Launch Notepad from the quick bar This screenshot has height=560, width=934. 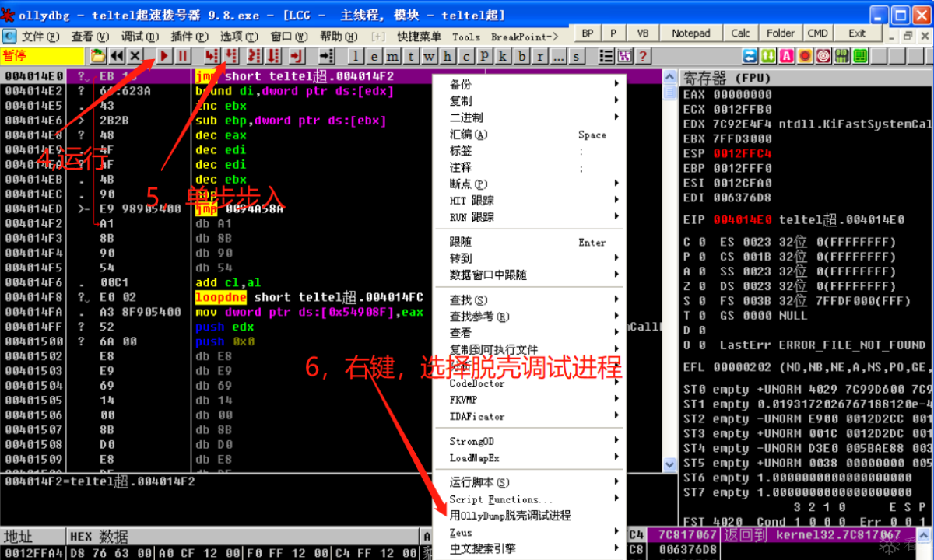pyautogui.click(x=691, y=33)
